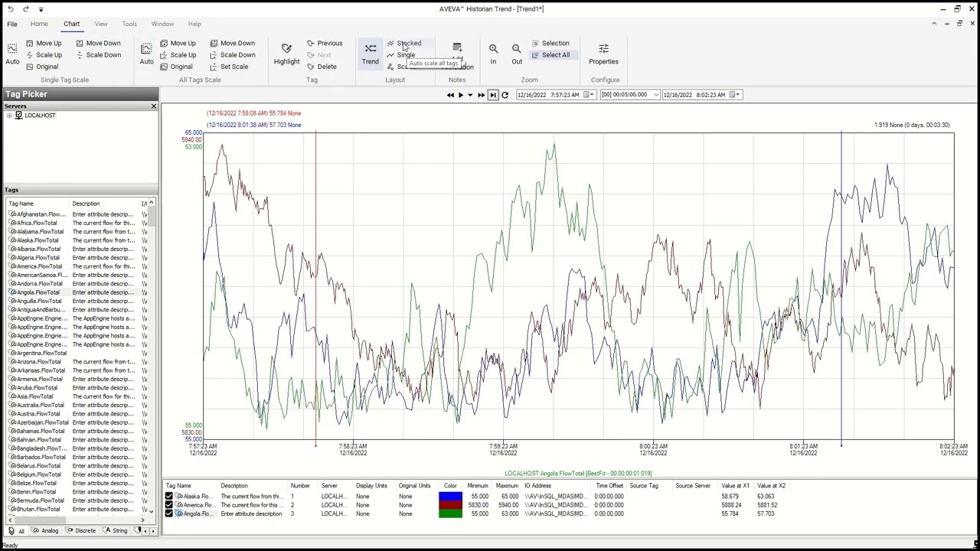Click Original in Single Tag Scale group
Screen dimensions: 980x551
pyautogui.click(x=42, y=67)
